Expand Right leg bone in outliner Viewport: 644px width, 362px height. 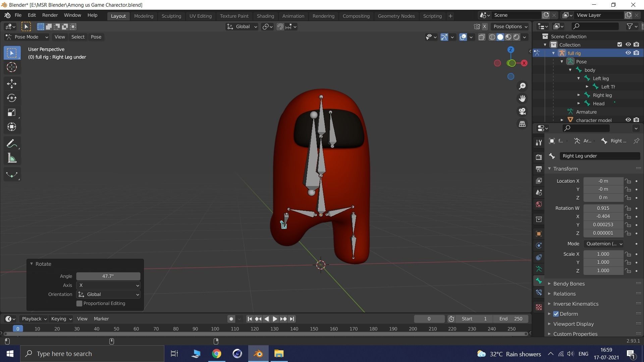(579, 95)
